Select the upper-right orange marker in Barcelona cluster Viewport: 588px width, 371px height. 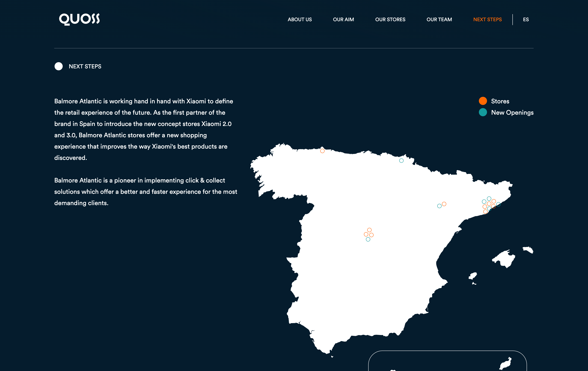point(494,201)
